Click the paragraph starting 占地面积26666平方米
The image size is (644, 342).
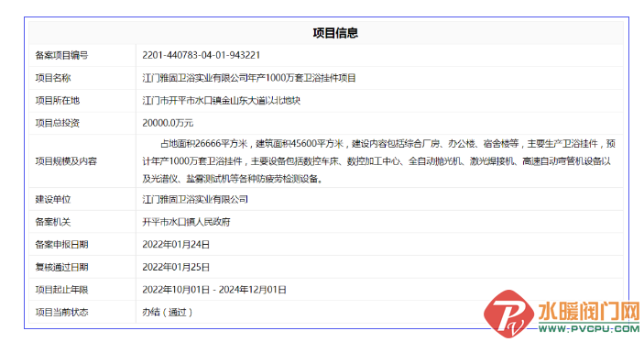[x=378, y=161]
